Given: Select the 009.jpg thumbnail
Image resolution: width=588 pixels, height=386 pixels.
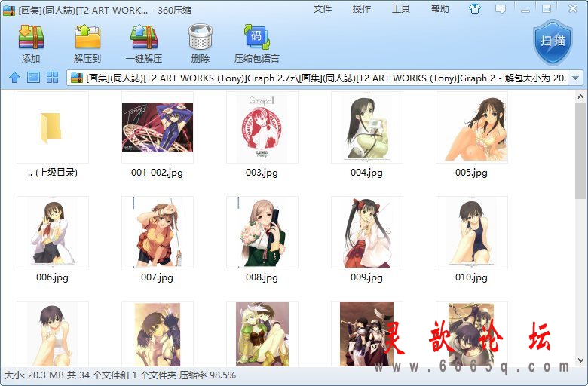Looking at the screenshot, I should [x=367, y=231].
